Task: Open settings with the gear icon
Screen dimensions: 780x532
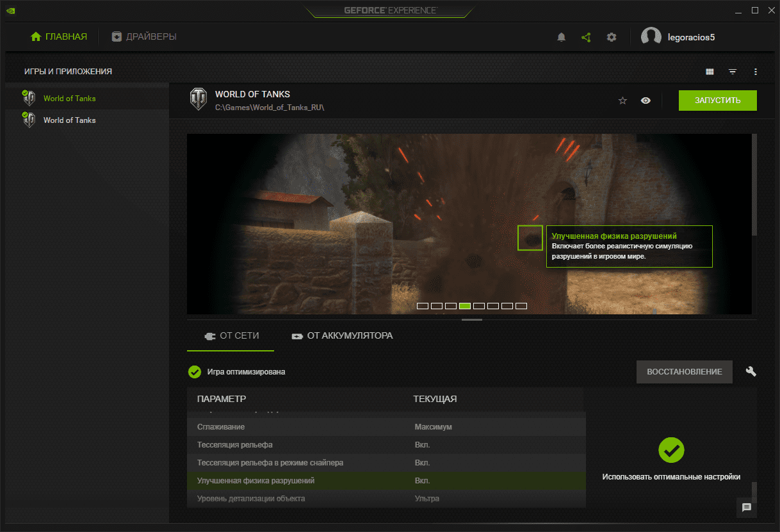Action: pyautogui.click(x=612, y=37)
